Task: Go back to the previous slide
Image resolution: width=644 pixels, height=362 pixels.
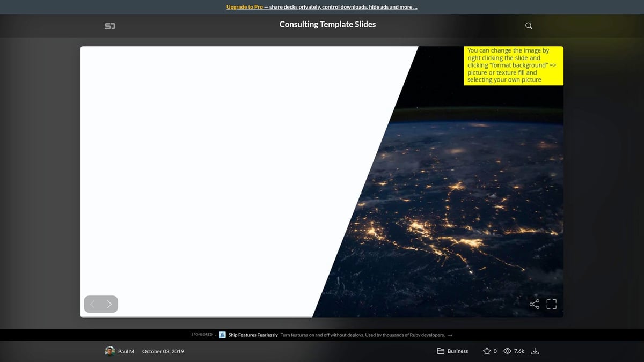Action: 92,304
